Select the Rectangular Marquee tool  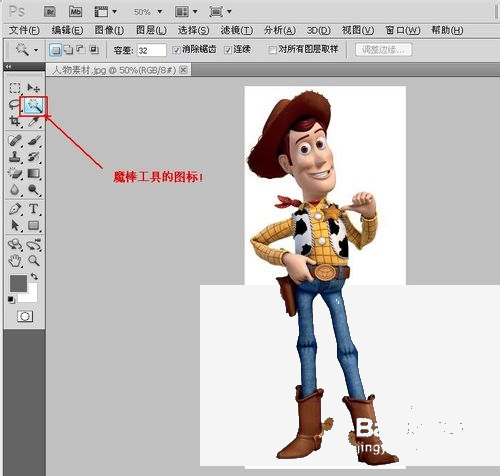(15, 88)
